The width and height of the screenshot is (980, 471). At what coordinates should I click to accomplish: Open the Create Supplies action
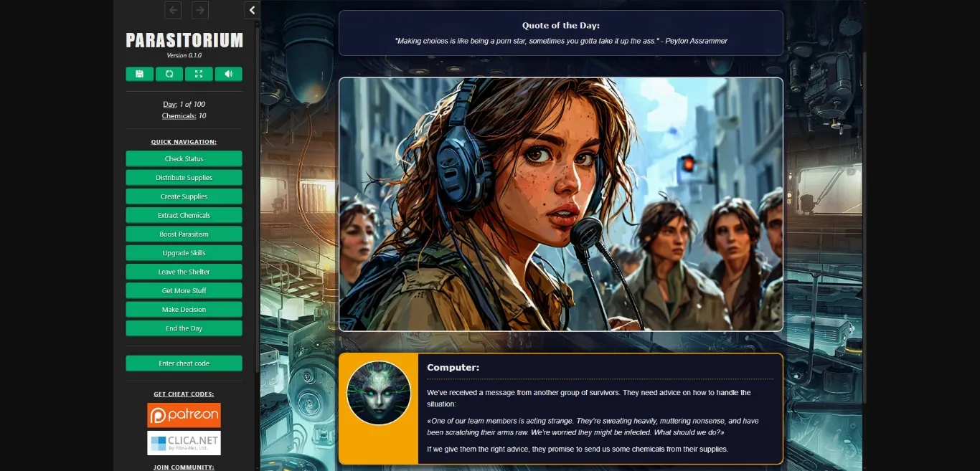(184, 196)
